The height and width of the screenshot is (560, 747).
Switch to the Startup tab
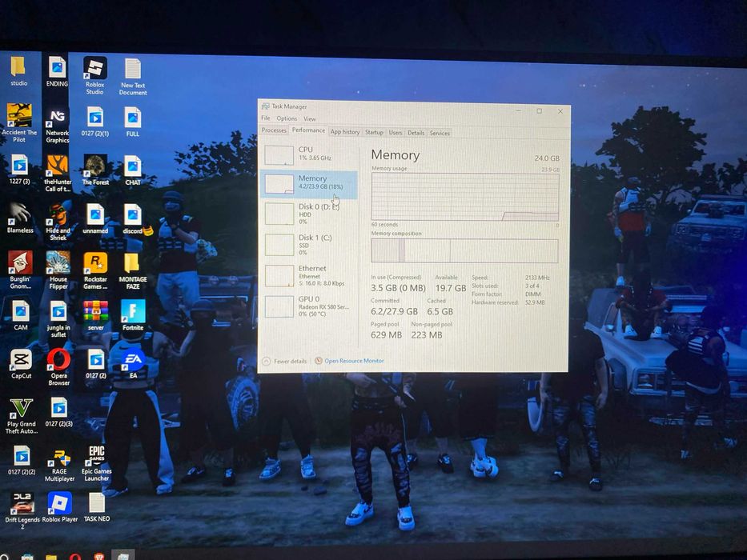(x=374, y=132)
